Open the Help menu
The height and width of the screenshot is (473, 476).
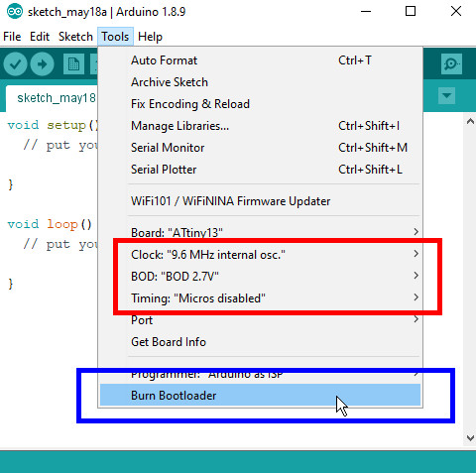coord(150,37)
